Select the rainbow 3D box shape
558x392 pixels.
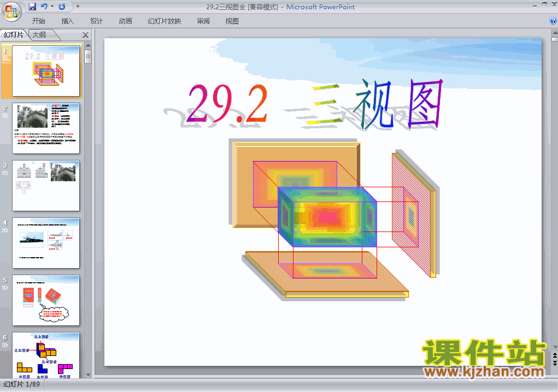coord(327,217)
